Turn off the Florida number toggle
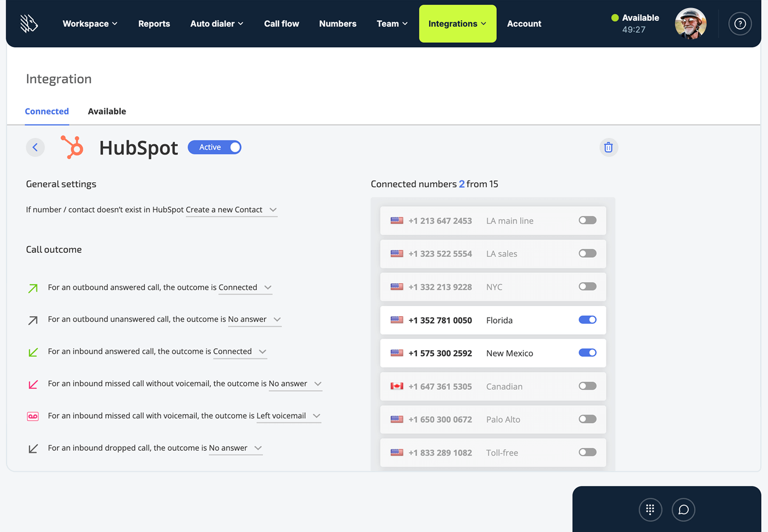This screenshot has height=532, width=768. coord(587,320)
